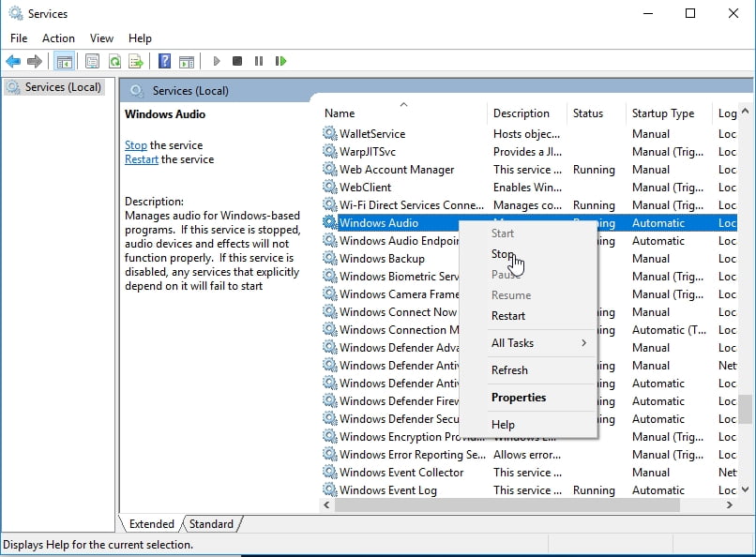Viewport: 756px width, 557px height.
Task: Click the Pause Service toolbar icon
Action: point(259,62)
